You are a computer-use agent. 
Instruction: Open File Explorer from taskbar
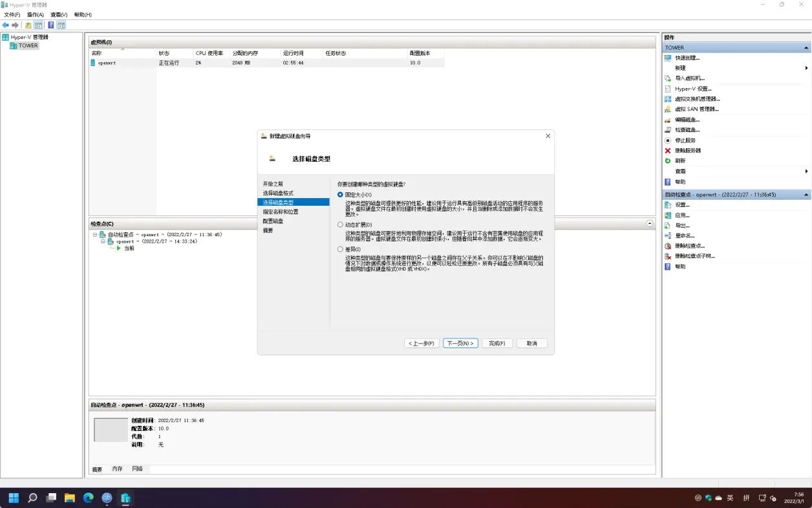coord(70,498)
